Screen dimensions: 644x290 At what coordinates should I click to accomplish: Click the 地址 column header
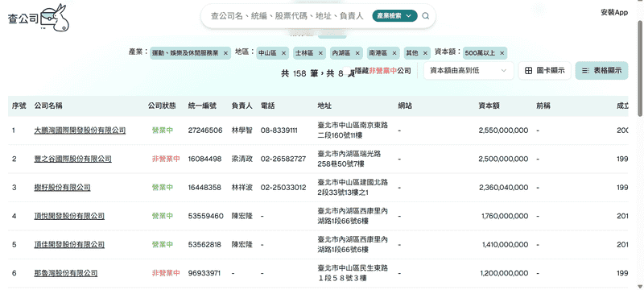point(324,106)
